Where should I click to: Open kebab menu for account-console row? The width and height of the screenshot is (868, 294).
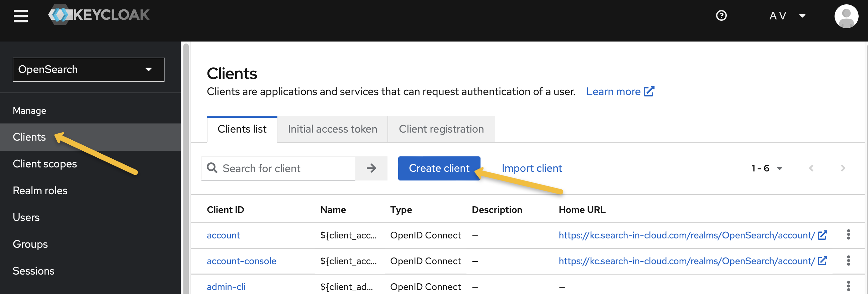point(849,261)
